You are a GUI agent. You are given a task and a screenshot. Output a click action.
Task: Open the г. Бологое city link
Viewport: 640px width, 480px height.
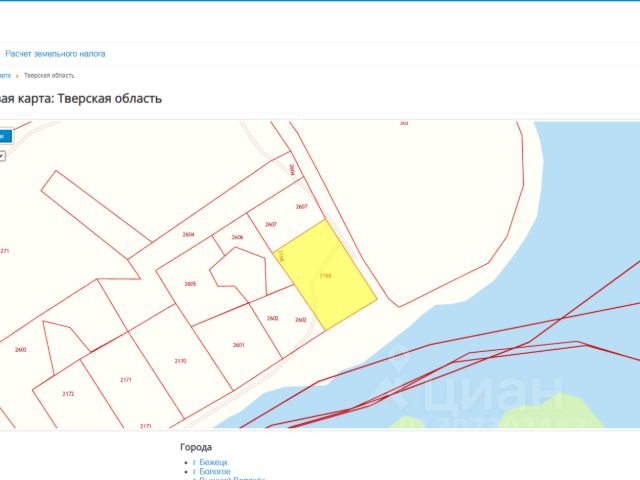click(211, 471)
